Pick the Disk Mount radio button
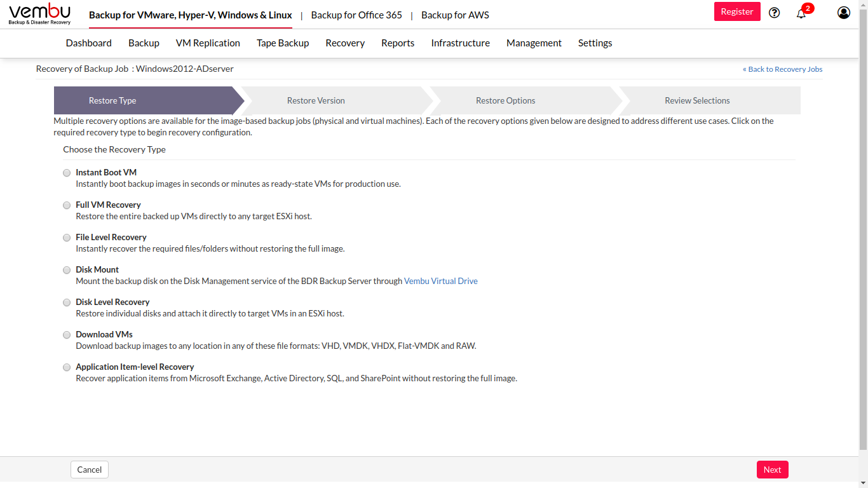868x488 pixels. click(67, 270)
